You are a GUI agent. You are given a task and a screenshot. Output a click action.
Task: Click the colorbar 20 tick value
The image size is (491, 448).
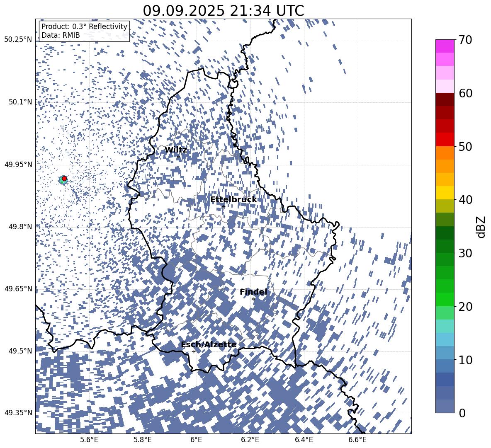point(465,306)
